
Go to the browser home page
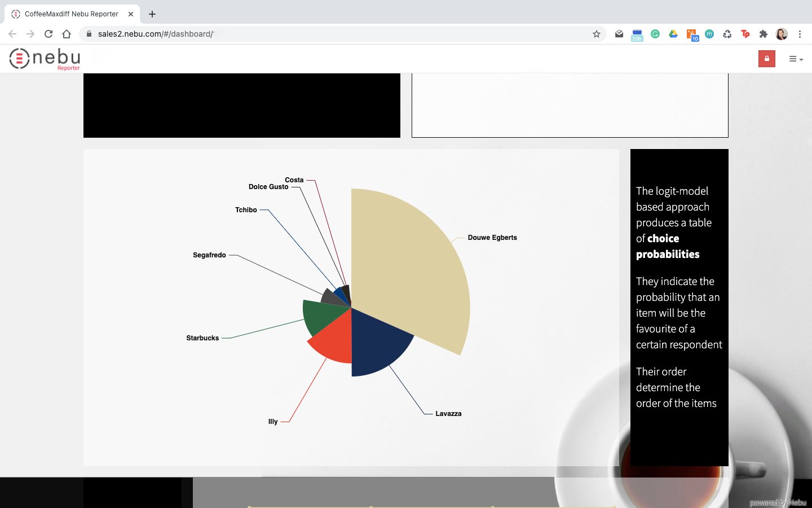pyautogui.click(x=67, y=34)
